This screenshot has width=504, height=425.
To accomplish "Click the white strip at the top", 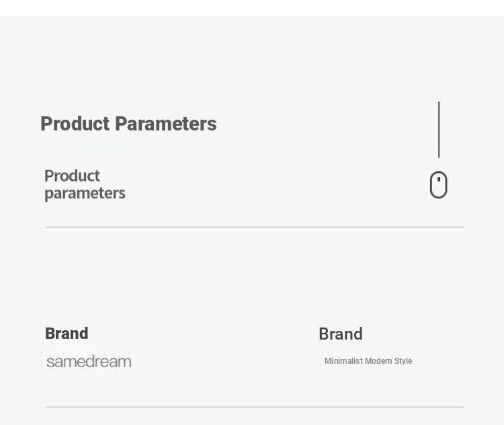I will point(252,7).
